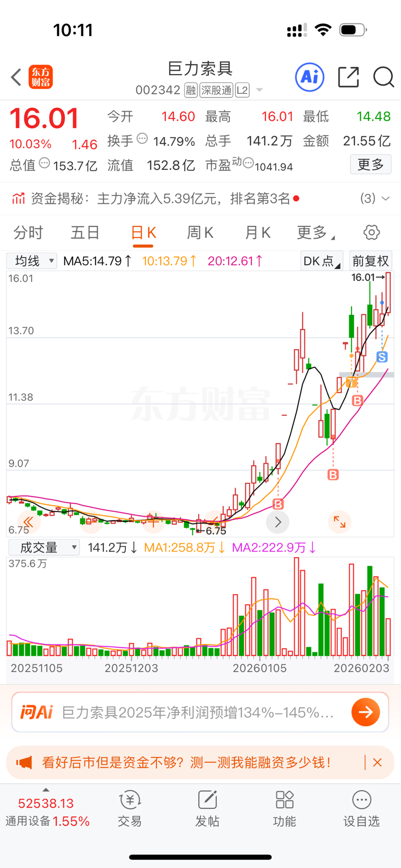The width and height of the screenshot is (401, 868).
Task: Tap the MA5:14.79 value
Action: pyautogui.click(x=97, y=261)
